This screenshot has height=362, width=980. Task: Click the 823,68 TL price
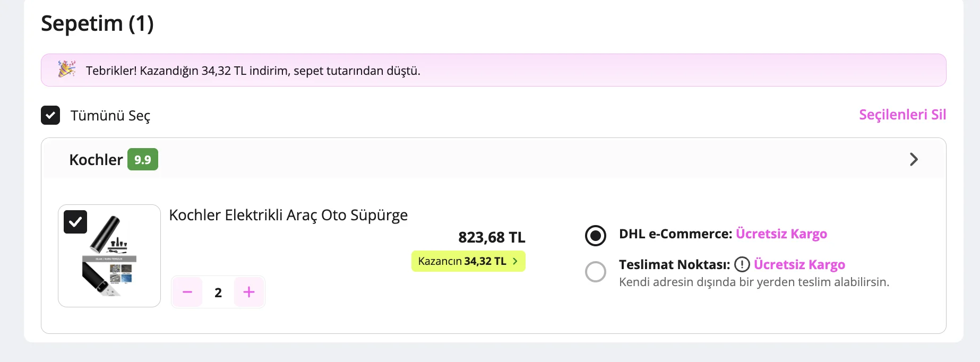point(492,237)
